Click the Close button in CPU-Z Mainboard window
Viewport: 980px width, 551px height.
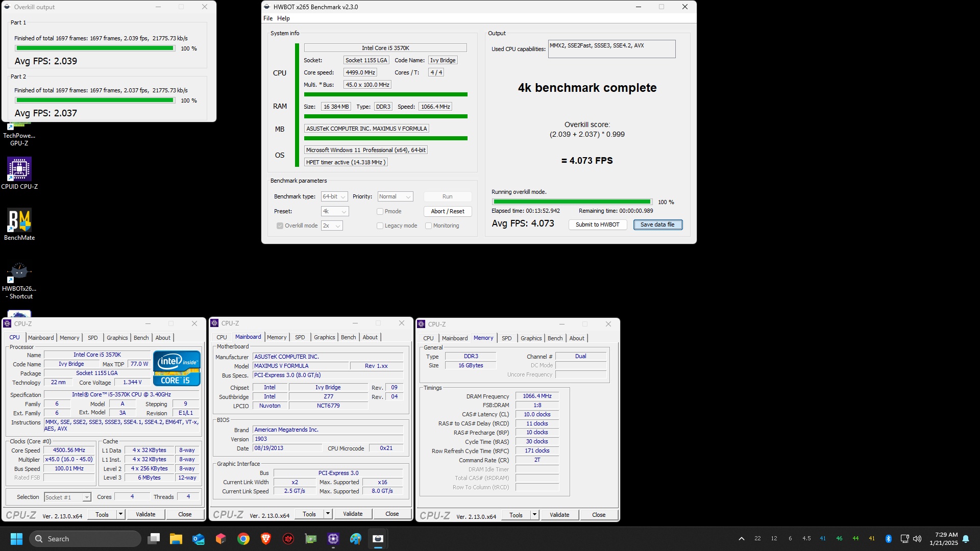coord(392,514)
